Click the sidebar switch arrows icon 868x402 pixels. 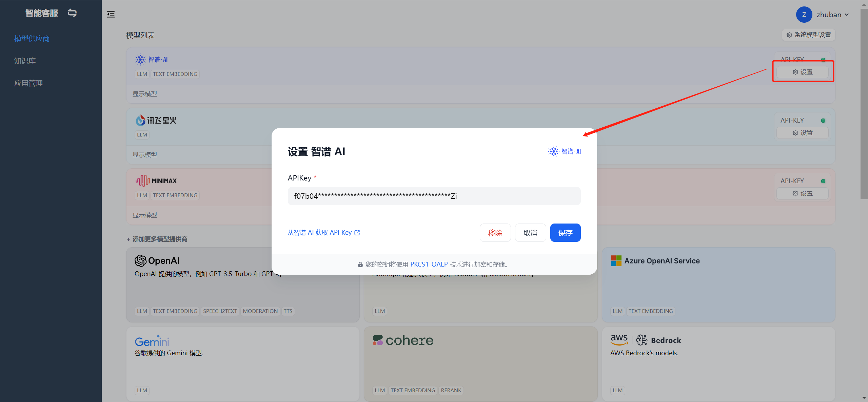coord(72,13)
